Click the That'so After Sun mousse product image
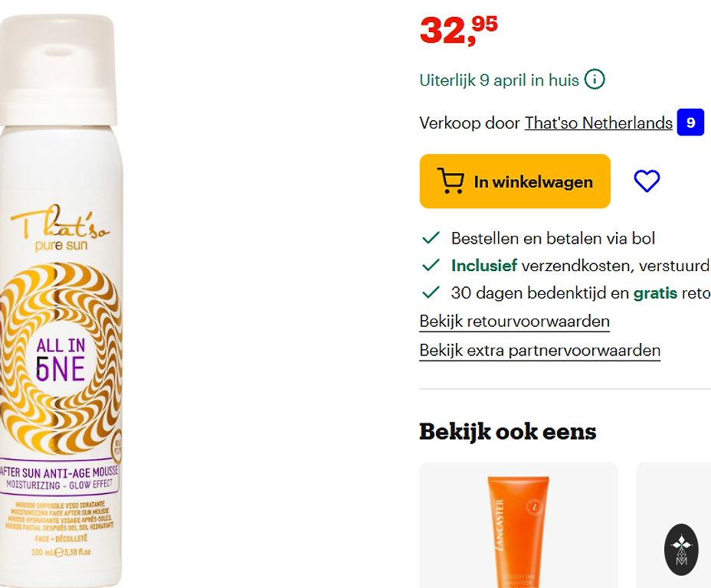Viewport: 711px width, 588px height. tap(61, 300)
